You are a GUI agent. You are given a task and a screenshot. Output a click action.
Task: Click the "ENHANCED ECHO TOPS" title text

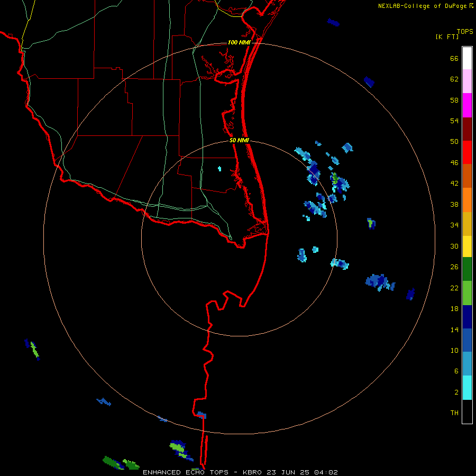point(186,472)
